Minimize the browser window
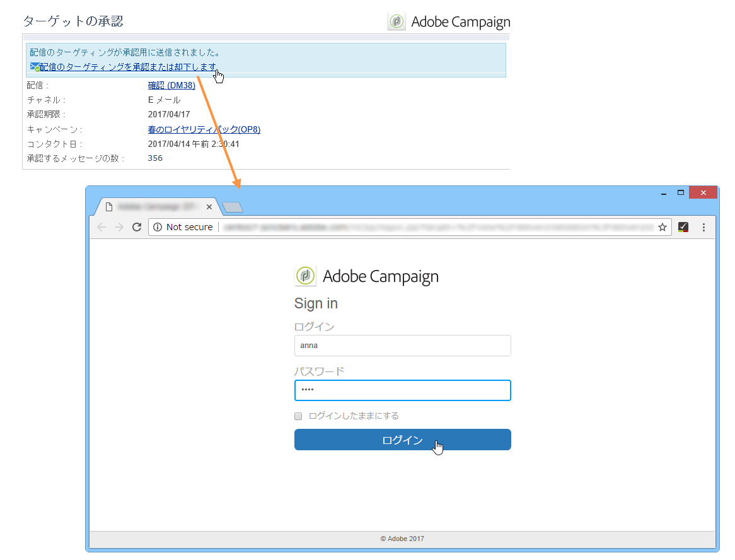Image resolution: width=735 pixels, height=560 pixels. point(664,193)
